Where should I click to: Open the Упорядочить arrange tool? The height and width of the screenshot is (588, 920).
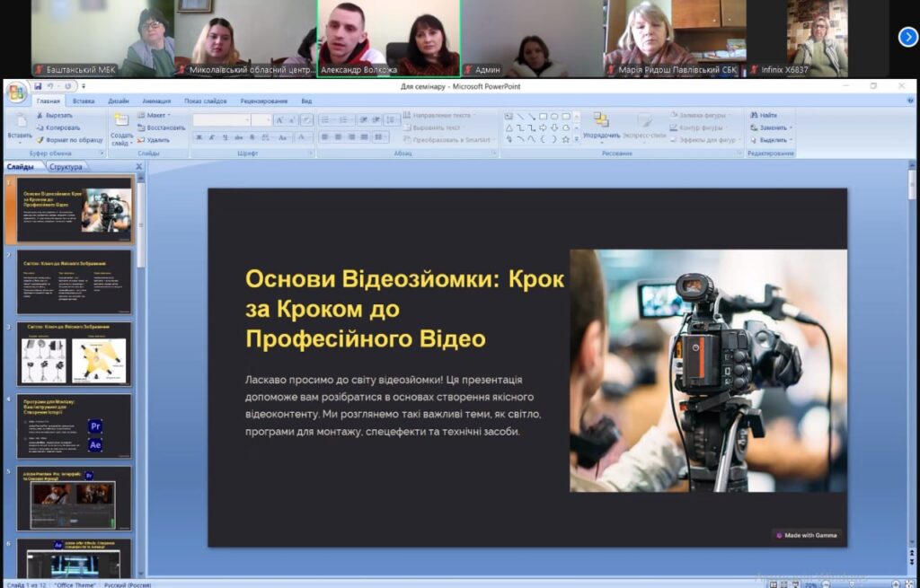[x=601, y=126]
